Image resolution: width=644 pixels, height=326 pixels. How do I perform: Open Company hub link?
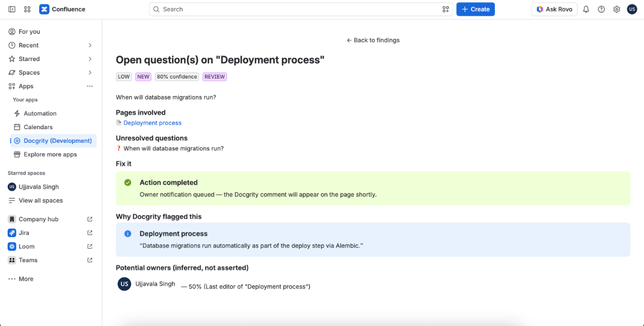(x=39, y=219)
